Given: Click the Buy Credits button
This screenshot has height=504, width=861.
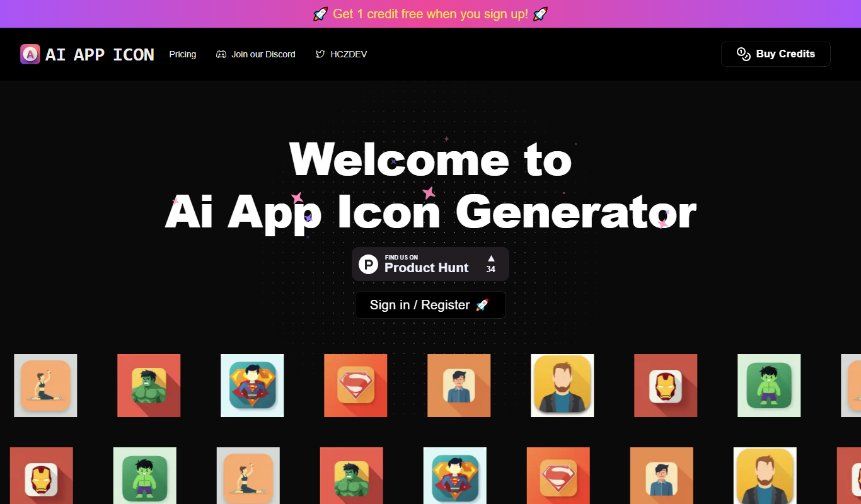Looking at the screenshot, I should 776,54.
